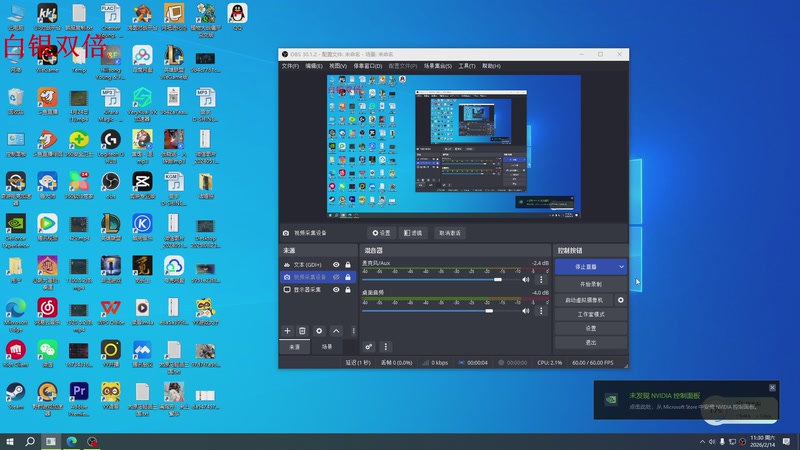
Task: Switch to the 来源 tab
Action: click(294, 347)
